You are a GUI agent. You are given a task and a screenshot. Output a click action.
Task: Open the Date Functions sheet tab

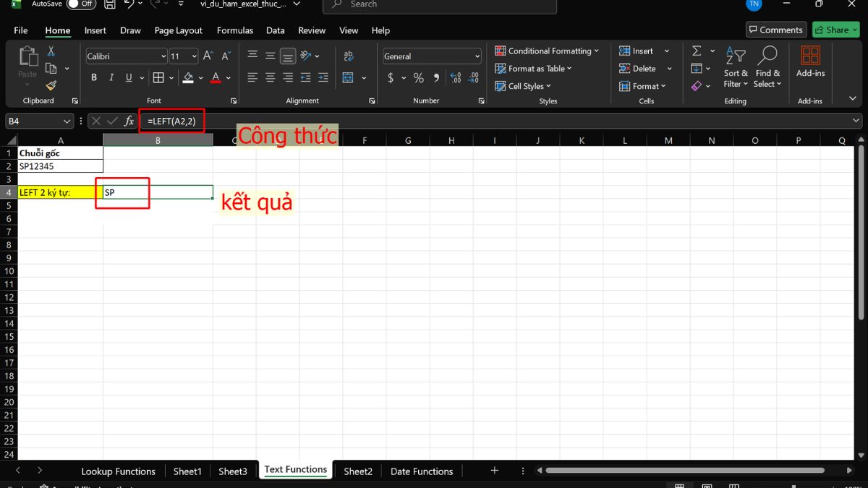422,471
